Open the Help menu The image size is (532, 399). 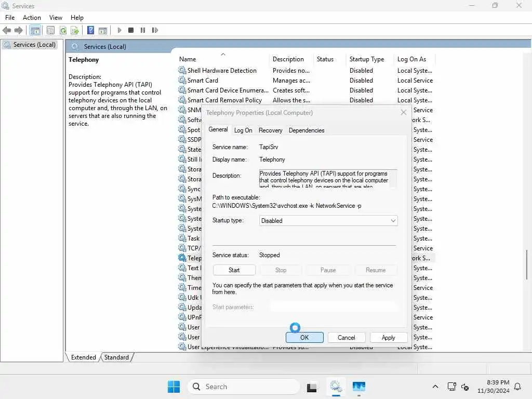77,18
